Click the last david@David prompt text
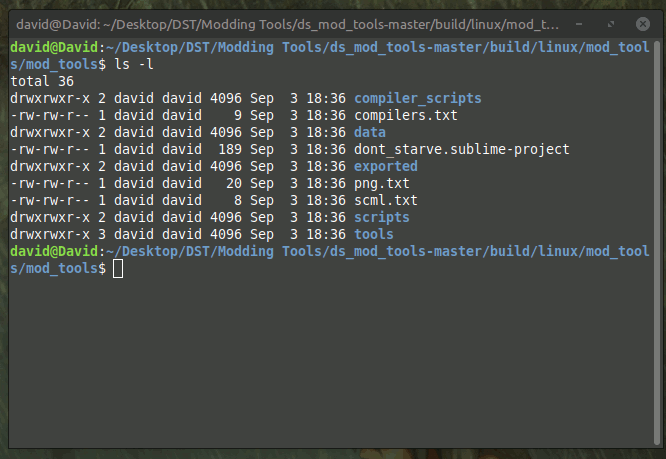The image size is (666, 459). (x=56, y=251)
